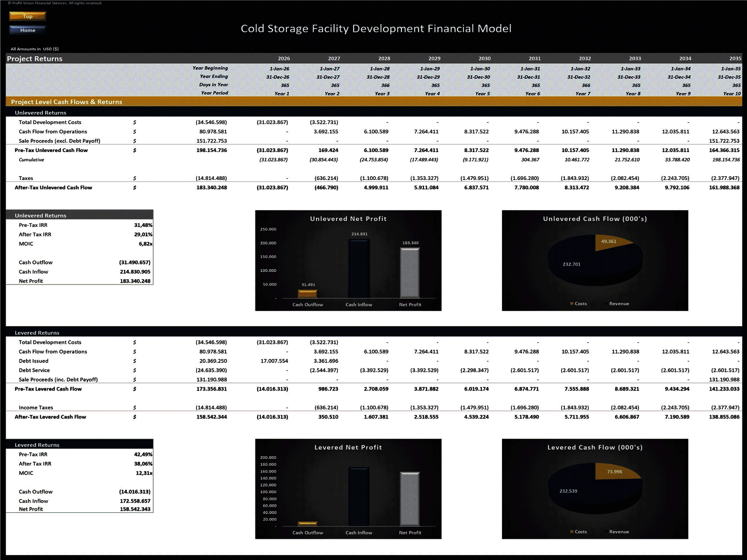Screen dimensions: 747x560
Task: Select the Project Level Cash Flows & Returns banner
Action: (67, 102)
